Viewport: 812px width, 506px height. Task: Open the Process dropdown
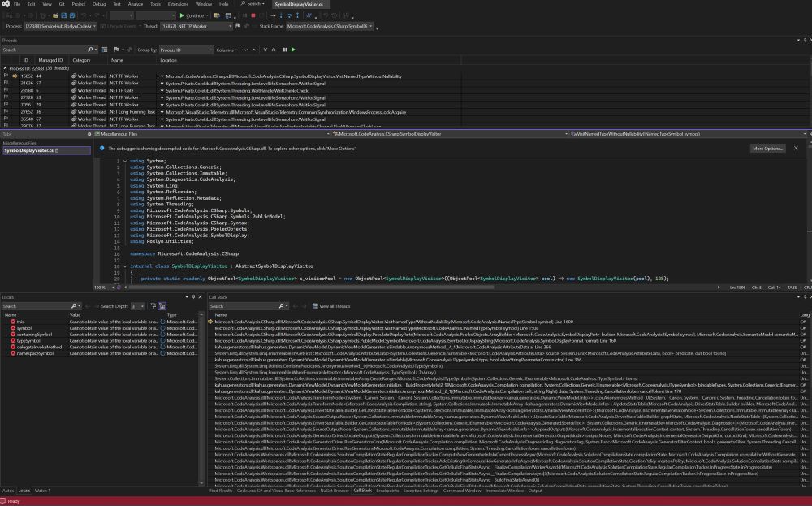pyautogui.click(x=61, y=26)
